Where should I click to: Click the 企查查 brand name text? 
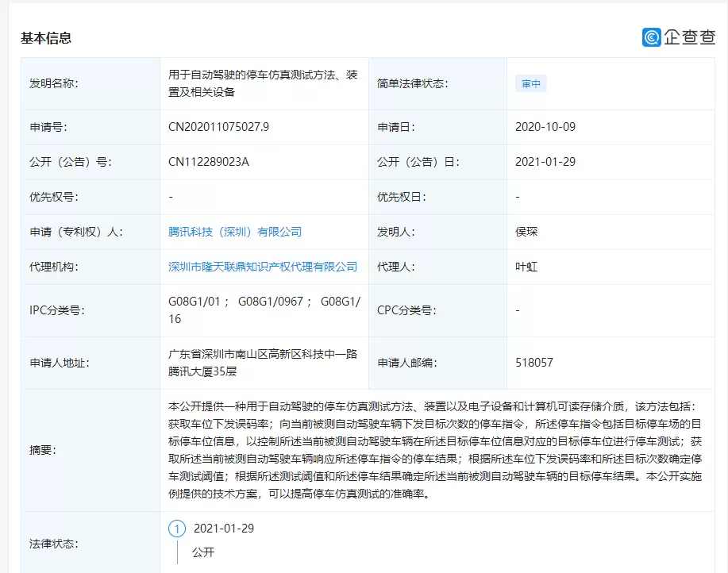[689, 37]
